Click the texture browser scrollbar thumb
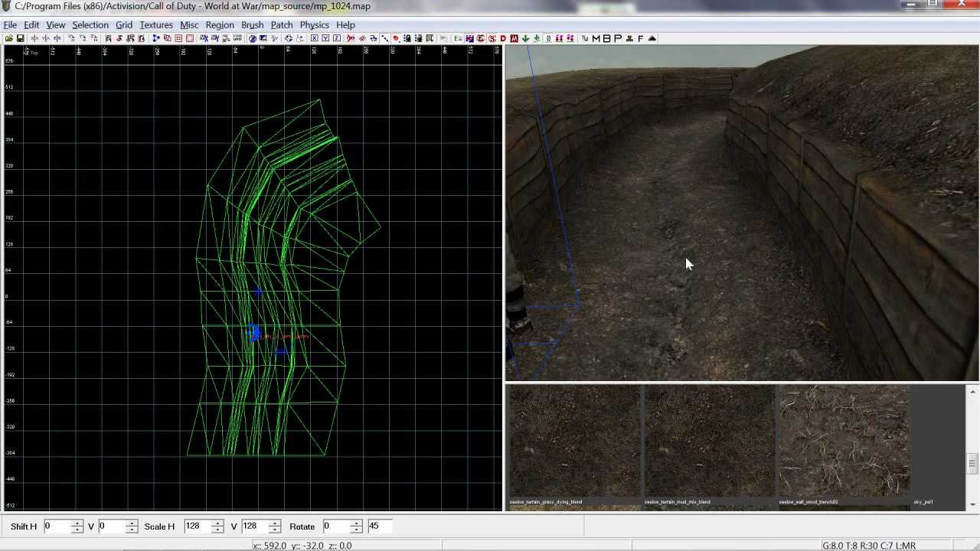This screenshot has height=551, width=980. coord(972,463)
